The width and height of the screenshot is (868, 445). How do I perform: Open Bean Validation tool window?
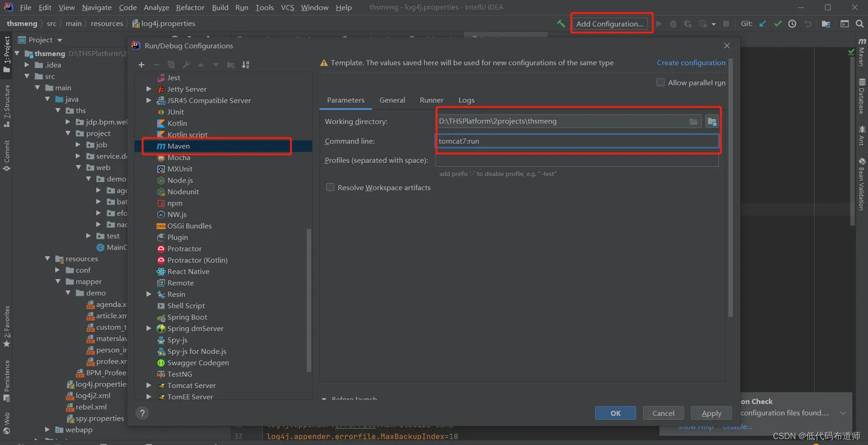[862, 185]
